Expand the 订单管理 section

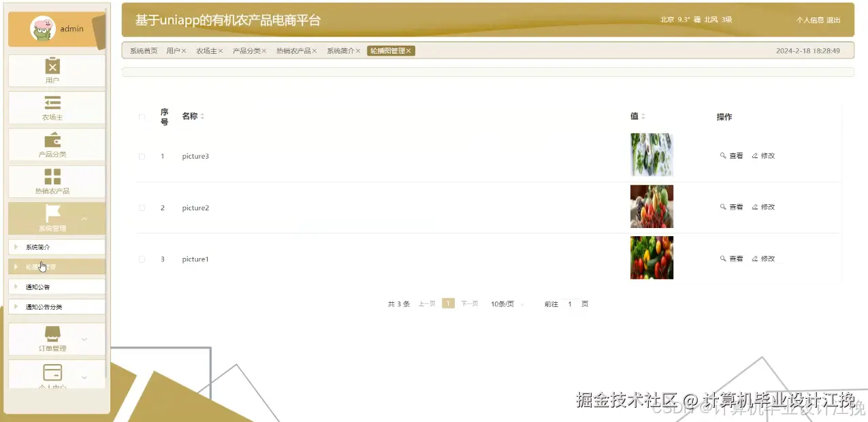[x=85, y=340]
